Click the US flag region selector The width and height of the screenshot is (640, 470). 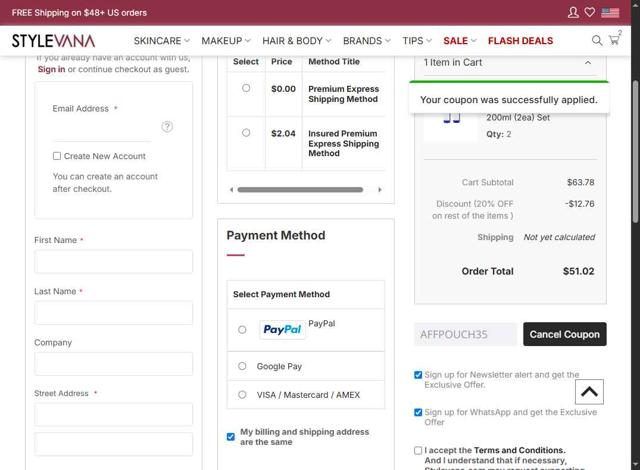(x=610, y=13)
